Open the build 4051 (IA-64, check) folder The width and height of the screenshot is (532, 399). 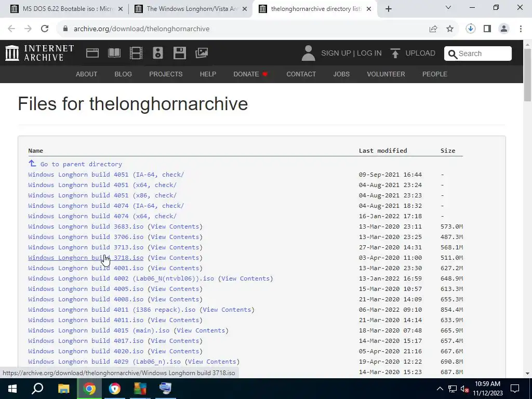pyautogui.click(x=106, y=175)
